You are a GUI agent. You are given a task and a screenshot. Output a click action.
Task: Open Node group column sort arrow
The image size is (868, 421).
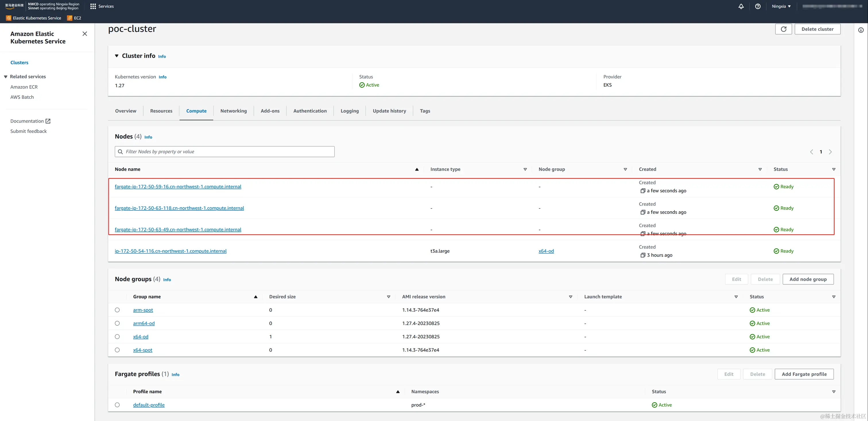tap(625, 169)
